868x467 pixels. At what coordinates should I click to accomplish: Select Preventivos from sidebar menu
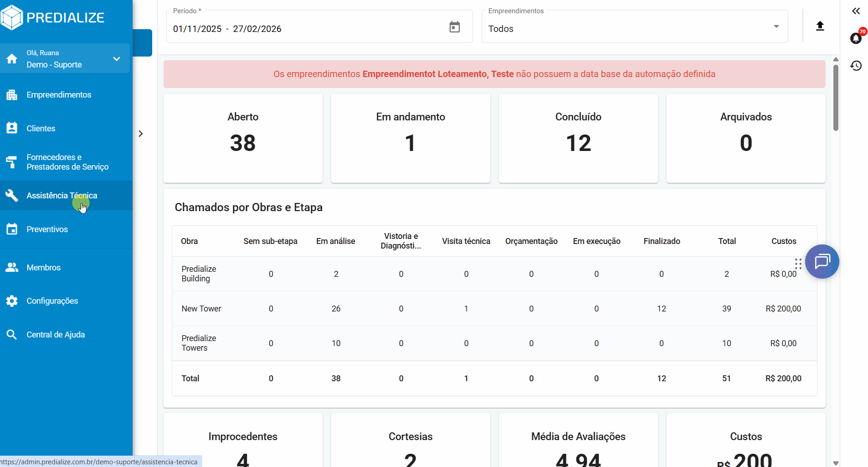click(x=47, y=229)
